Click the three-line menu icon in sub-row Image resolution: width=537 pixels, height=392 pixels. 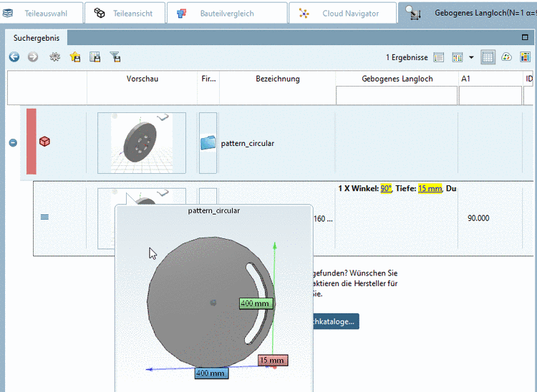[x=44, y=217]
